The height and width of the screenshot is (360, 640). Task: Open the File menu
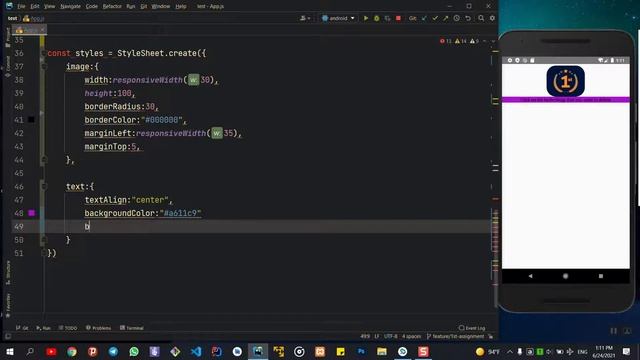[21, 7]
